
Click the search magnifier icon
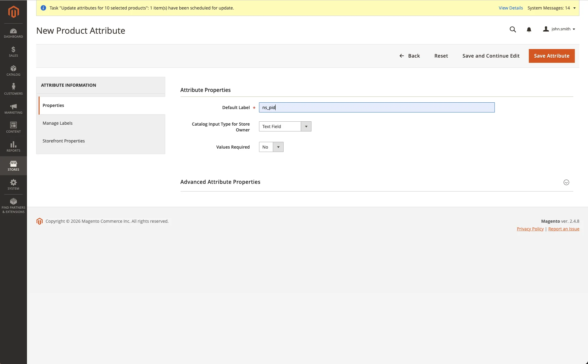pyautogui.click(x=513, y=29)
